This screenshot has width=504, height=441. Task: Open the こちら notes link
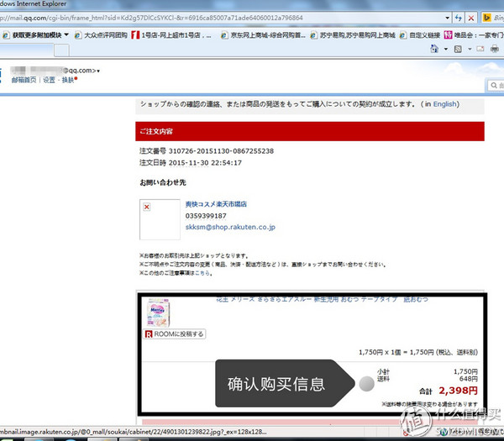click(x=202, y=273)
